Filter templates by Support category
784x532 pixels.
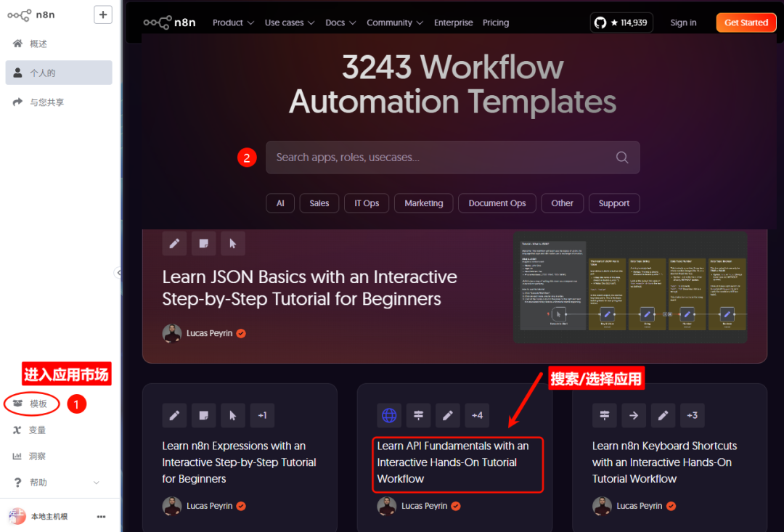(x=614, y=203)
